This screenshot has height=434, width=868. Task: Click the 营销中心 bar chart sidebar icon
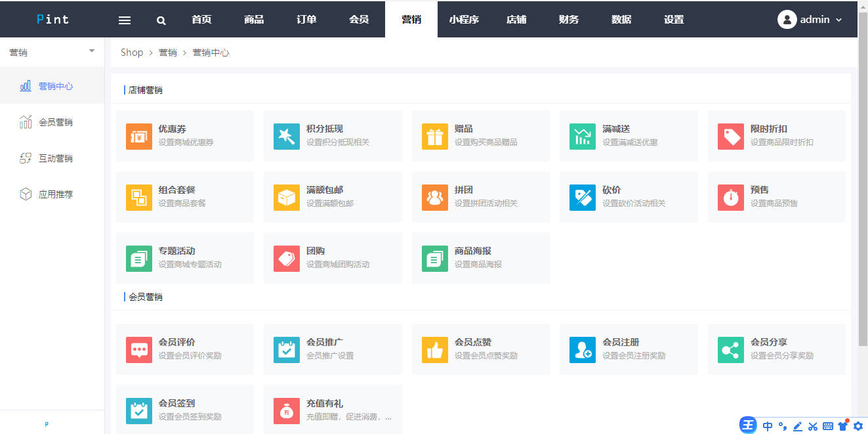click(26, 86)
